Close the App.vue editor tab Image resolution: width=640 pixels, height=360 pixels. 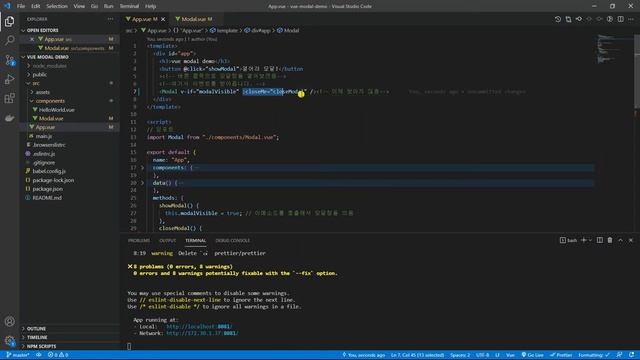click(163, 19)
